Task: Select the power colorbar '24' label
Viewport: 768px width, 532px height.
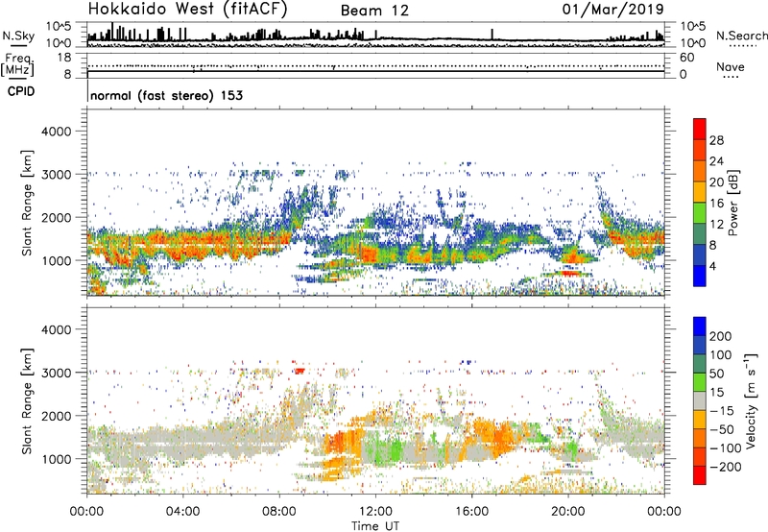Action: coord(716,161)
